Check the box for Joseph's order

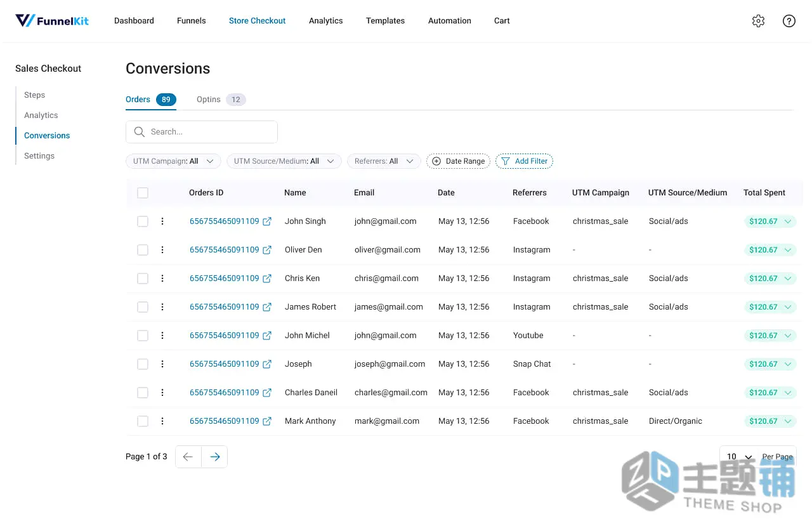(x=143, y=364)
